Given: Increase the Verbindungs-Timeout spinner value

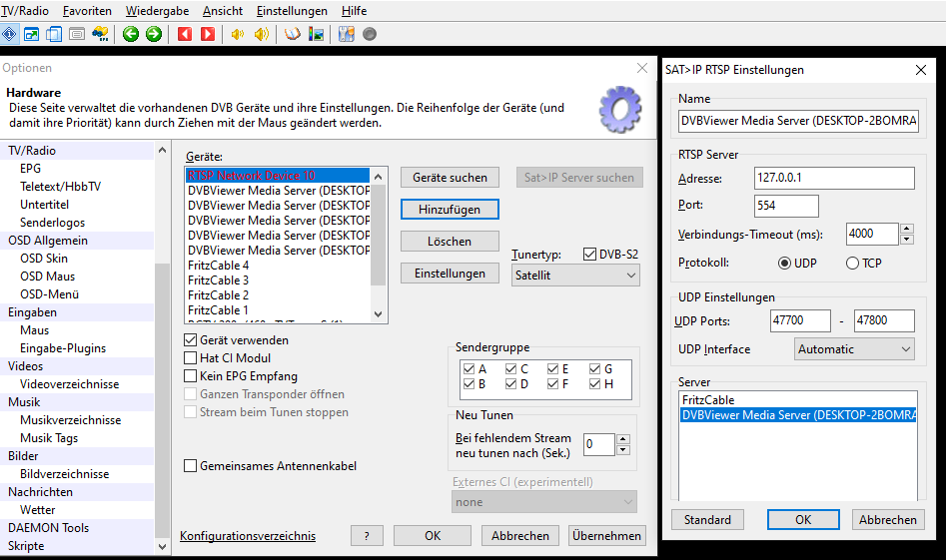Looking at the screenshot, I should pyautogui.click(x=907, y=229).
